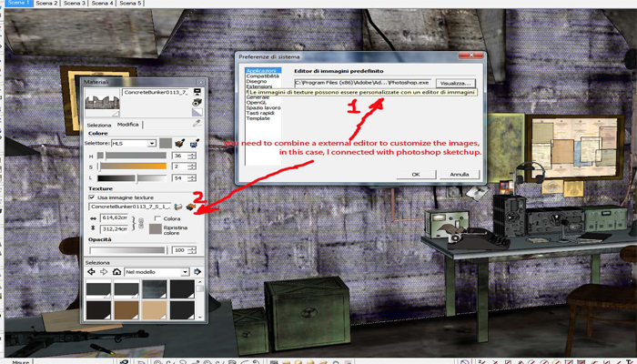Screen dimensions: 637x364
Task: Browse for texture image file icon
Action: point(178,207)
